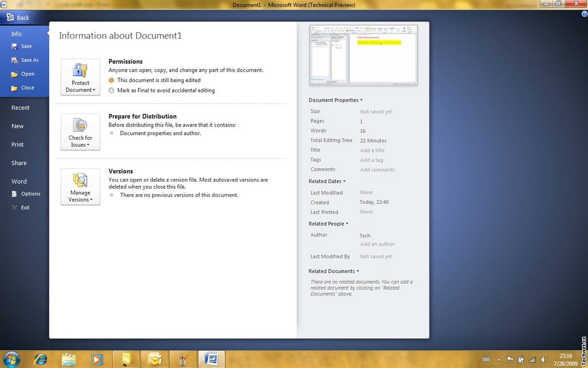
Task: Click 'Add an author' field
Action: (377, 244)
